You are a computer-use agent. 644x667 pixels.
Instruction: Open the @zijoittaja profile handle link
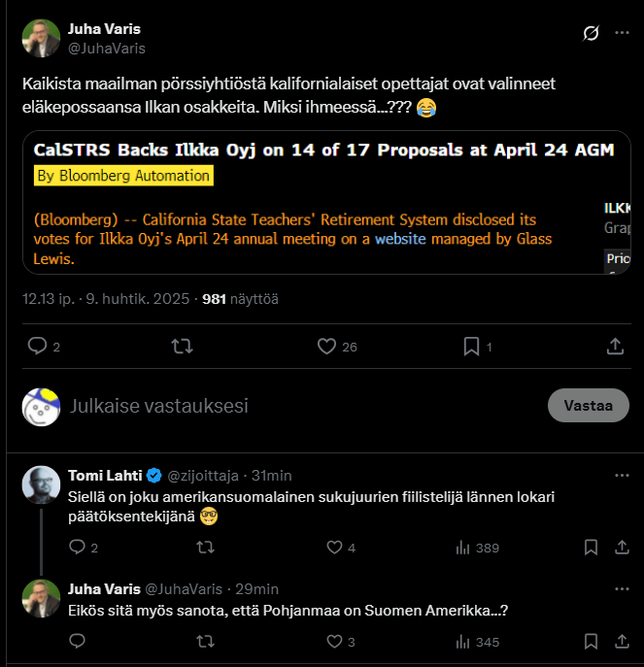[x=205, y=476]
